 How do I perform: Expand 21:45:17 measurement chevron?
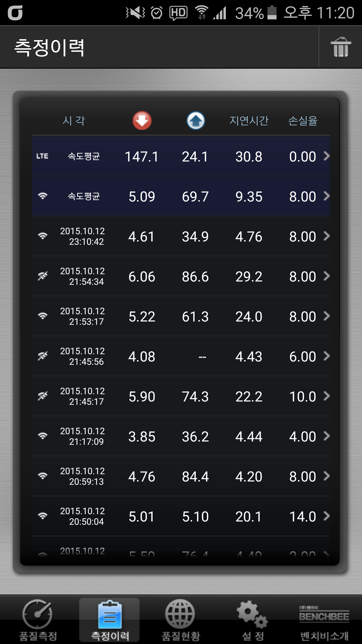pos(327,396)
